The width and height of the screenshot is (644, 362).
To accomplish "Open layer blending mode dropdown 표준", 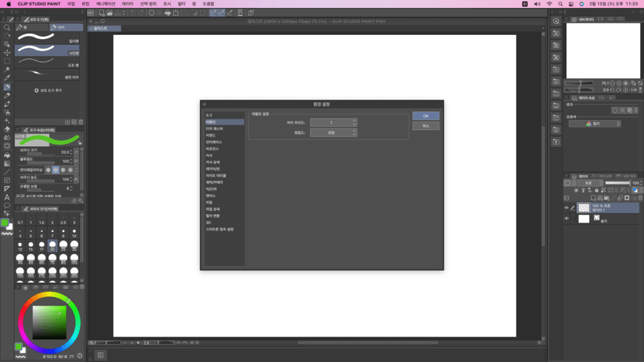I will [x=590, y=183].
